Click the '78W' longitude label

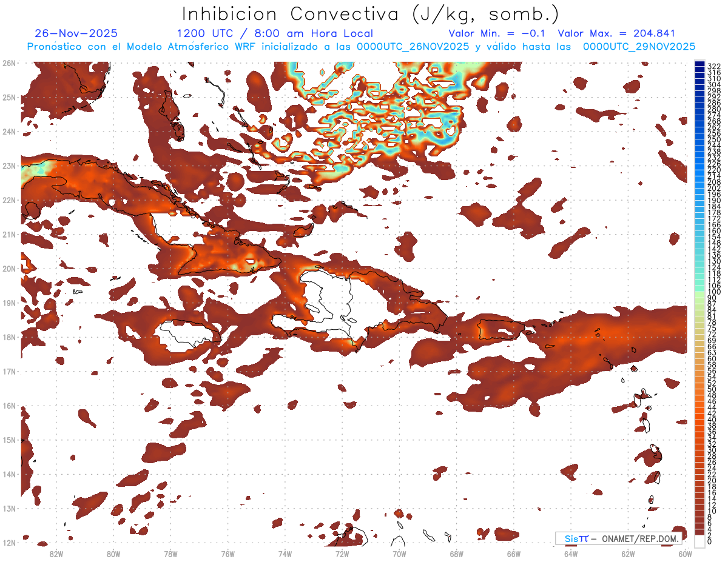point(170,554)
